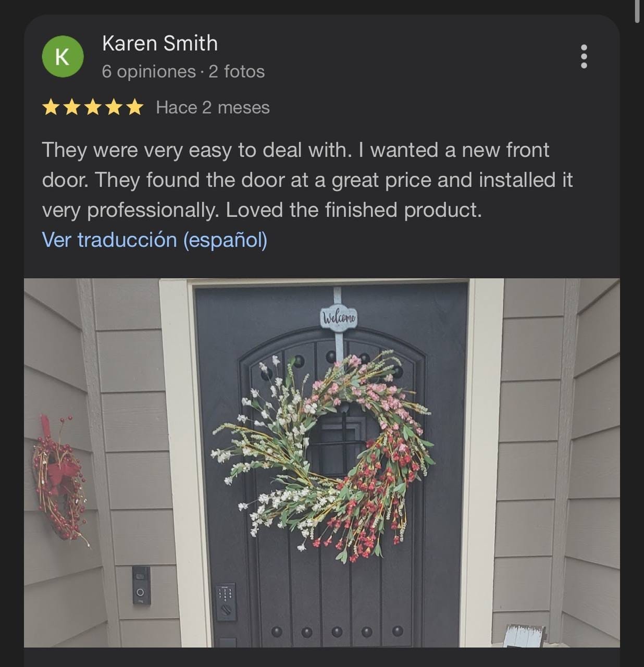Click the second yellow rating star
Viewport: 644px width, 667px height.
pos(72,107)
